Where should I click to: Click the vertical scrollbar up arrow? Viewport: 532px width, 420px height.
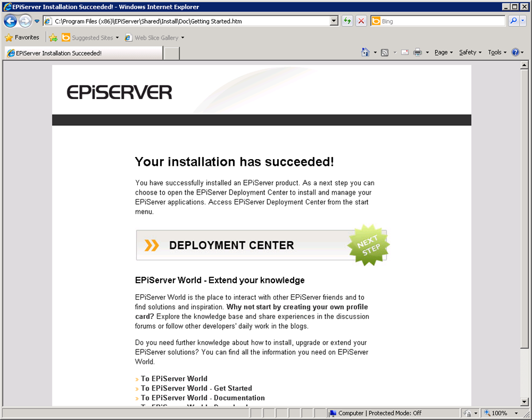tap(524, 65)
